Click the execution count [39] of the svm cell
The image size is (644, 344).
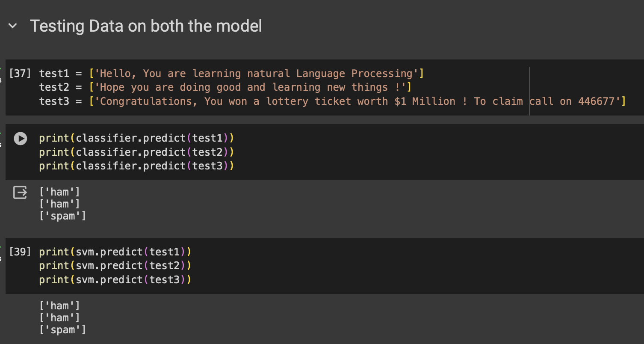tap(20, 252)
